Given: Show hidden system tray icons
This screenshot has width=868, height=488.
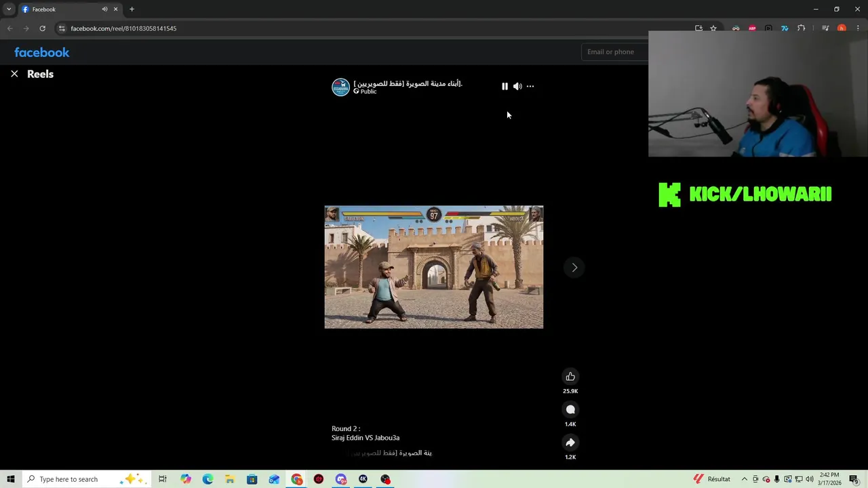Looking at the screenshot, I should pos(744,479).
